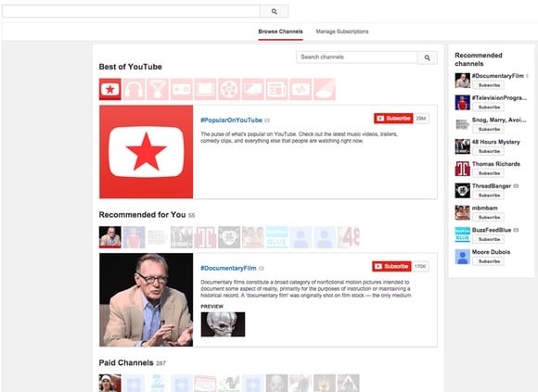The width and height of the screenshot is (538, 392).
Task: Switch to Manage Subscriptions tab
Action: (342, 32)
